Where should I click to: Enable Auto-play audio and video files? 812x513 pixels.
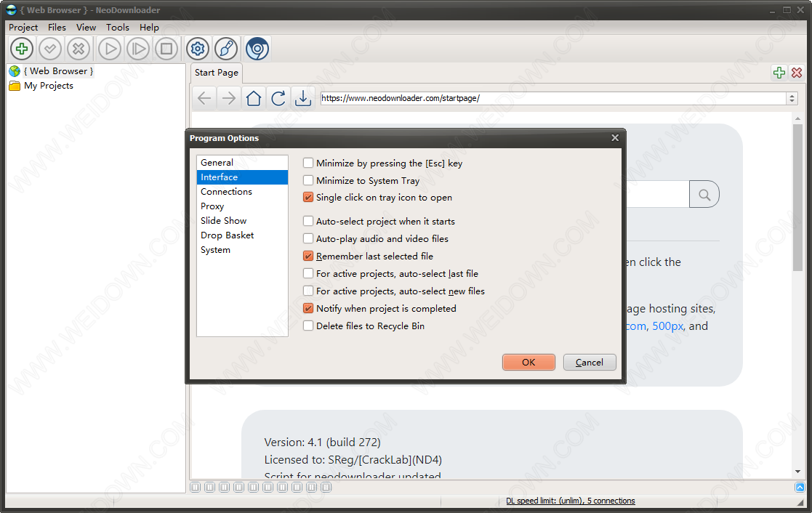click(375, 238)
